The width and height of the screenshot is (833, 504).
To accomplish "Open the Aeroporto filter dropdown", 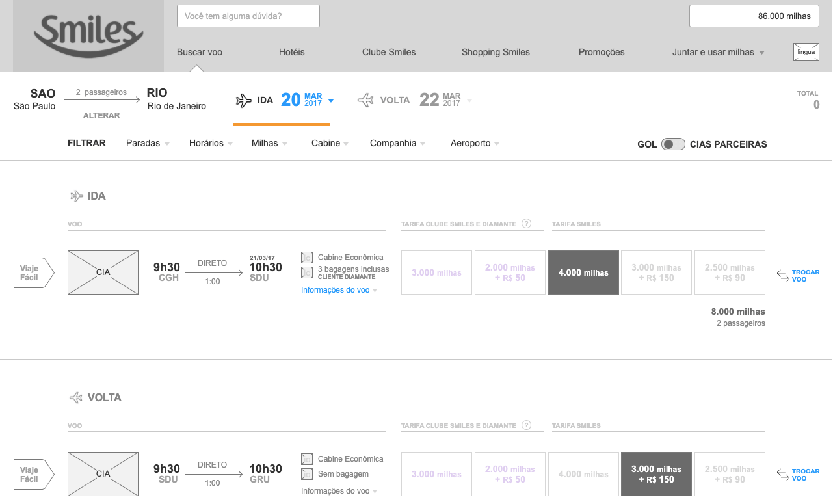I will [x=475, y=143].
